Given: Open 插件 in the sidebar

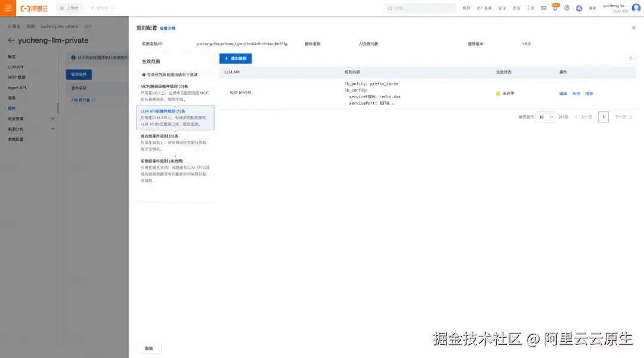Looking at the screenshot, I should pos(11,108).
